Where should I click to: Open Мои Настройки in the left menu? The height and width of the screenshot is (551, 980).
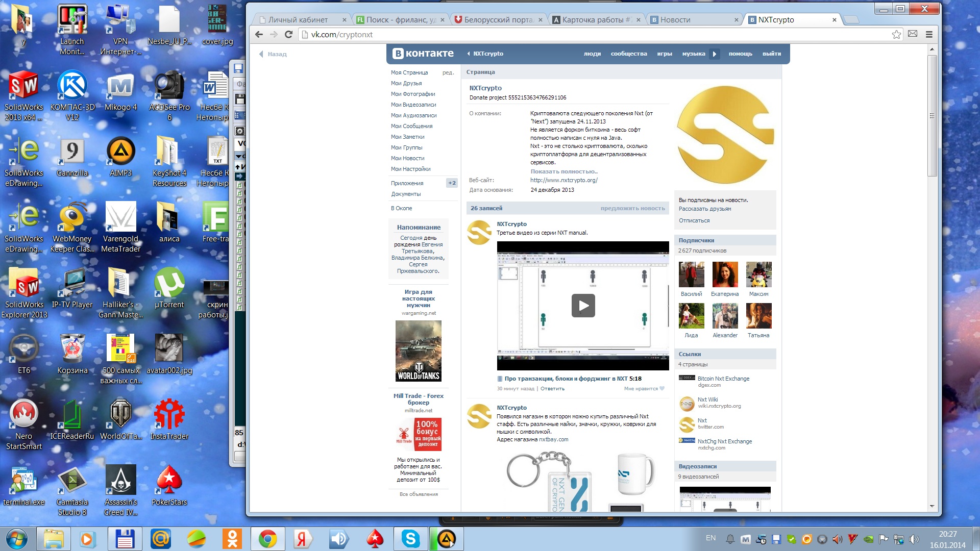pos(410,169)
